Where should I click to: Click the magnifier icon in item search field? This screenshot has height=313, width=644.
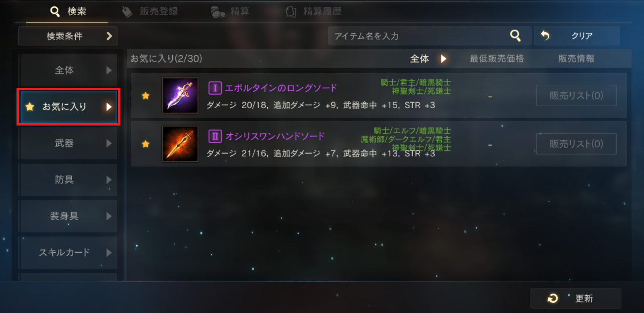click(515, 36)
